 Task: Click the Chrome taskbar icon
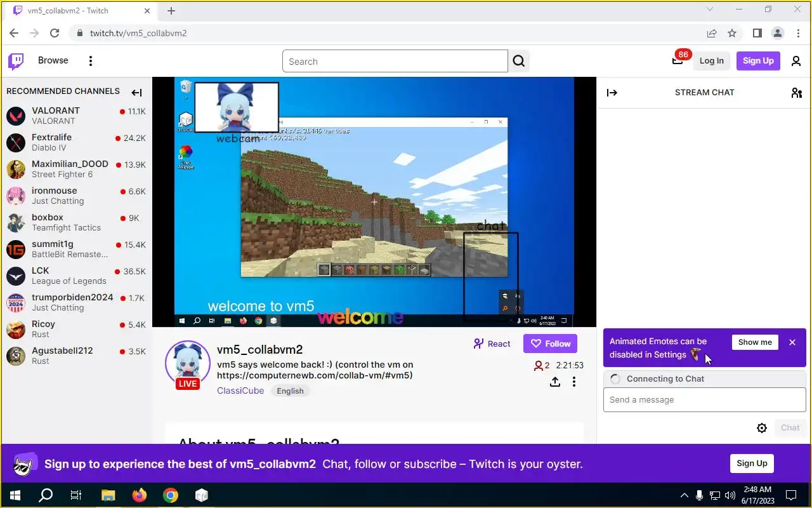pos(171,495)
